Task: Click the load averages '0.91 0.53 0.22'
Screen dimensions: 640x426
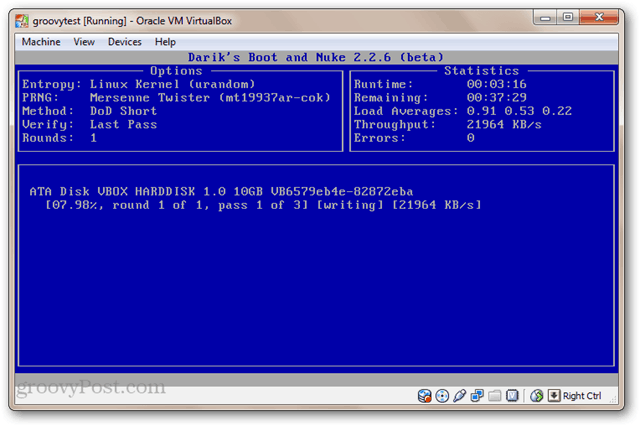Action: point(519,111)
